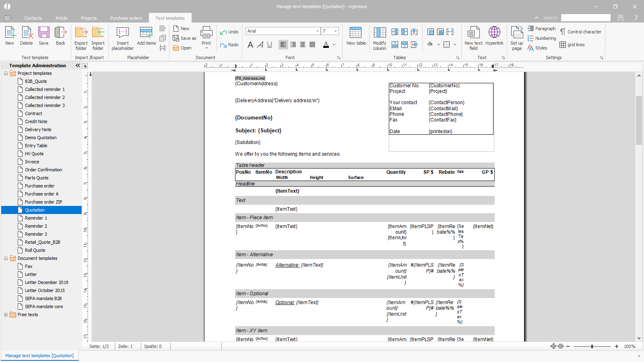This screenshot has width=644, height=362.
Task: Toggle underline text formatting
Action: 270,45
